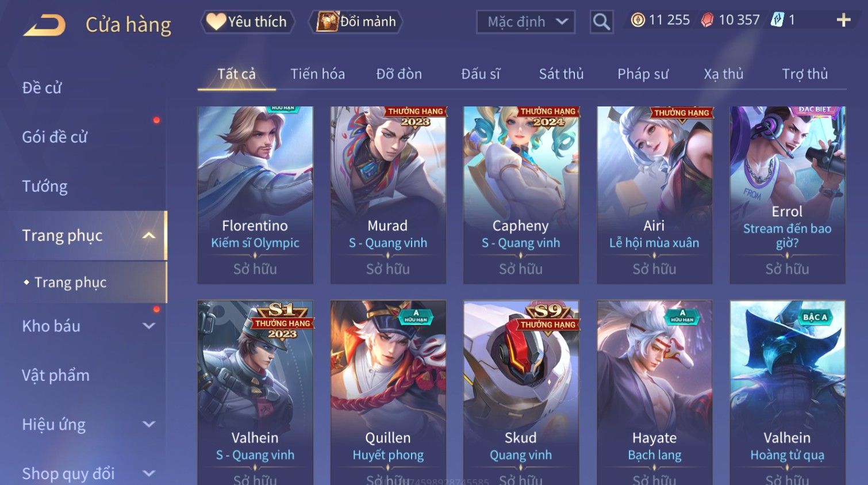Select the Tiến hóa tab
The height and width of the screenshot is (485, 868).
pyautogui.click(x=317, y=74)
